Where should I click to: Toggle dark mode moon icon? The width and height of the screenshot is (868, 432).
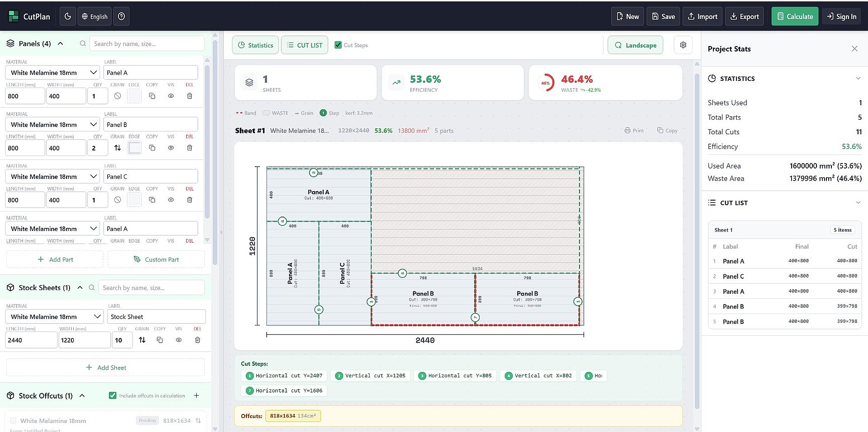coord(68,16)
